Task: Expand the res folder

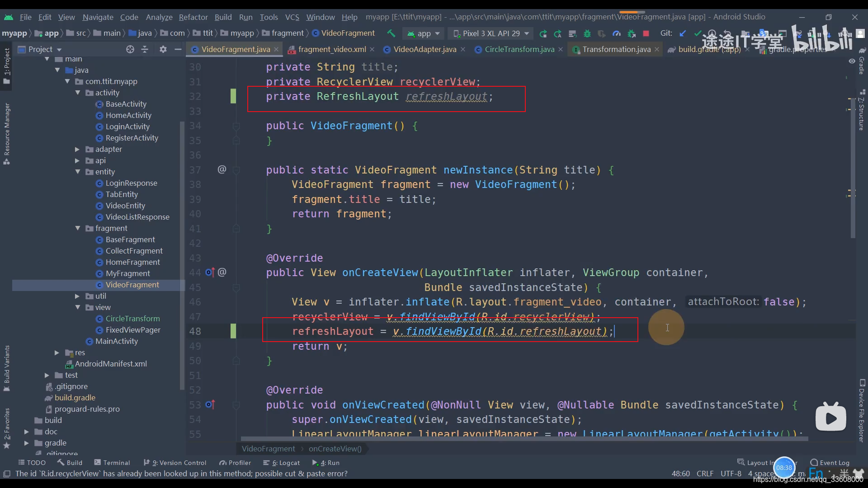Action: pos(57,352)
